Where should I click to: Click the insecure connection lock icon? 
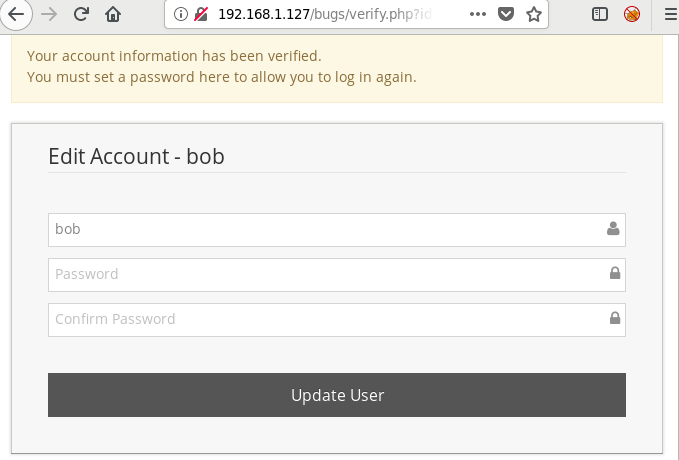tap(200, 15)
